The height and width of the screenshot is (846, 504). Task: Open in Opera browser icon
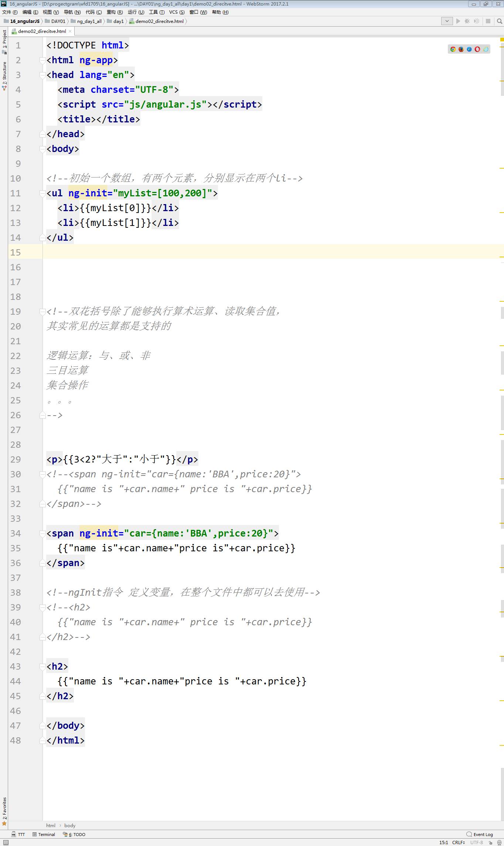pos(477,49)
